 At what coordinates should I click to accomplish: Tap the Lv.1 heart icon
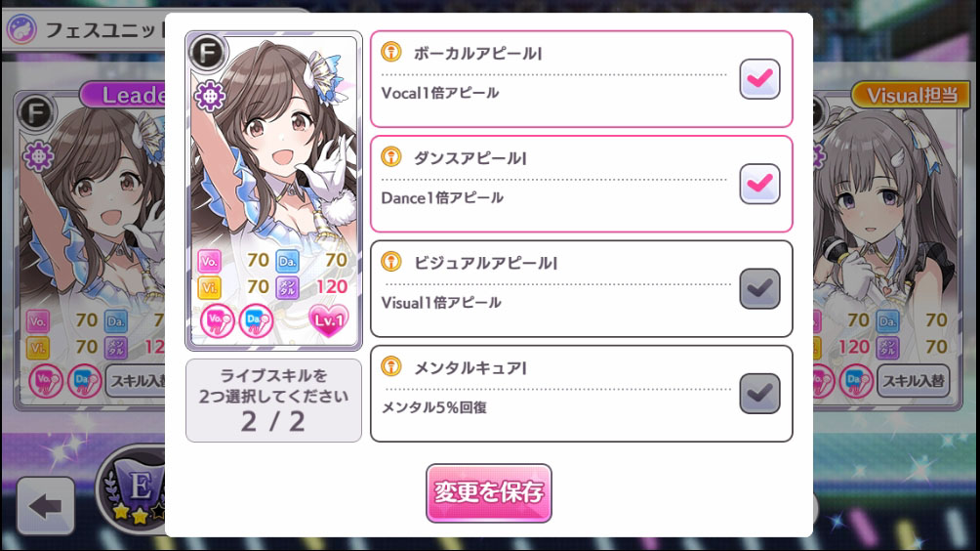tap(329, 320)
